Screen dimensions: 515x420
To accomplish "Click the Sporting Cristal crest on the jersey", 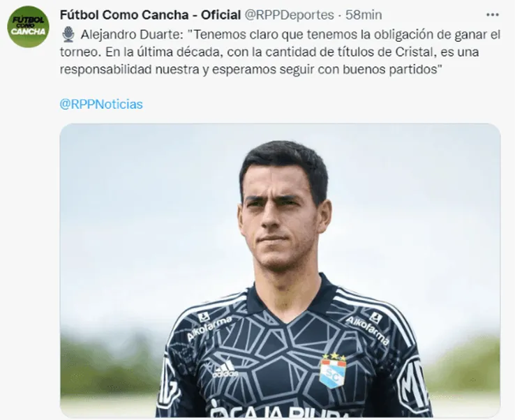I will [x=333, y=374].
